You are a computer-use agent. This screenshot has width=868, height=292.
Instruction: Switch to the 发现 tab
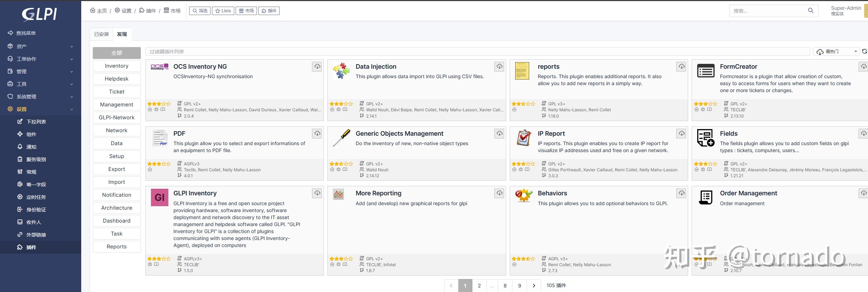(122, 34)
